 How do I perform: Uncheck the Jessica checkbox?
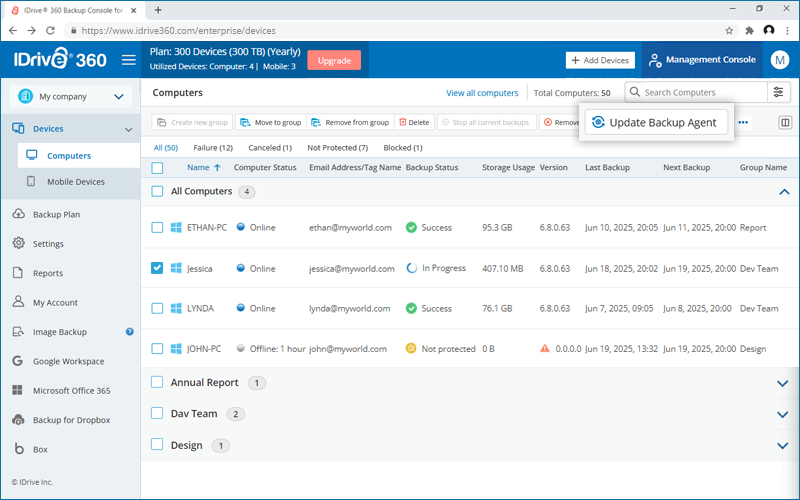point(157,268)
